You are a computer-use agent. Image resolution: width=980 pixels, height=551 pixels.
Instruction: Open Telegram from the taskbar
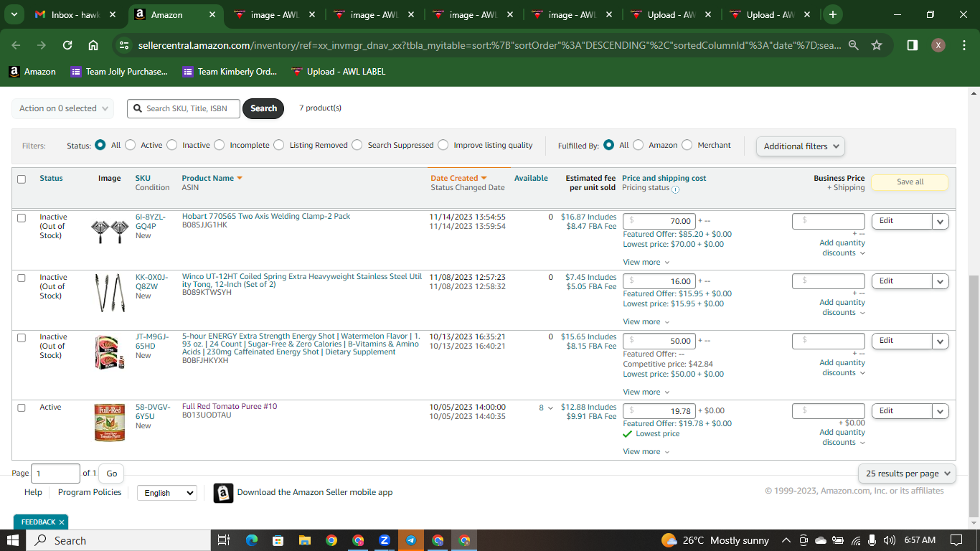pos(411,540)
